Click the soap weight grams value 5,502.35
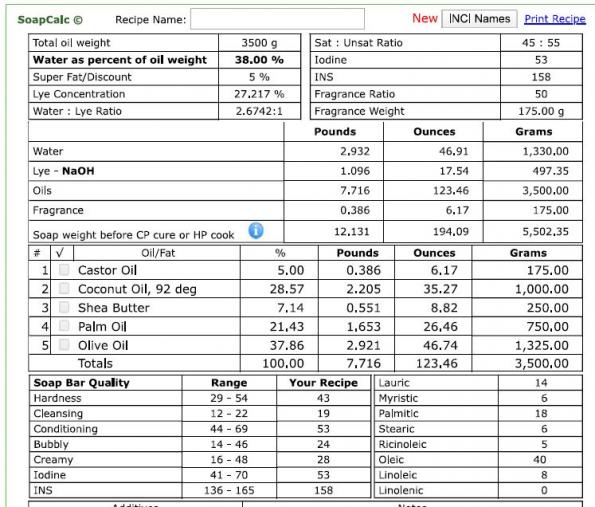595x507 pixels. (x=546, y=231)
